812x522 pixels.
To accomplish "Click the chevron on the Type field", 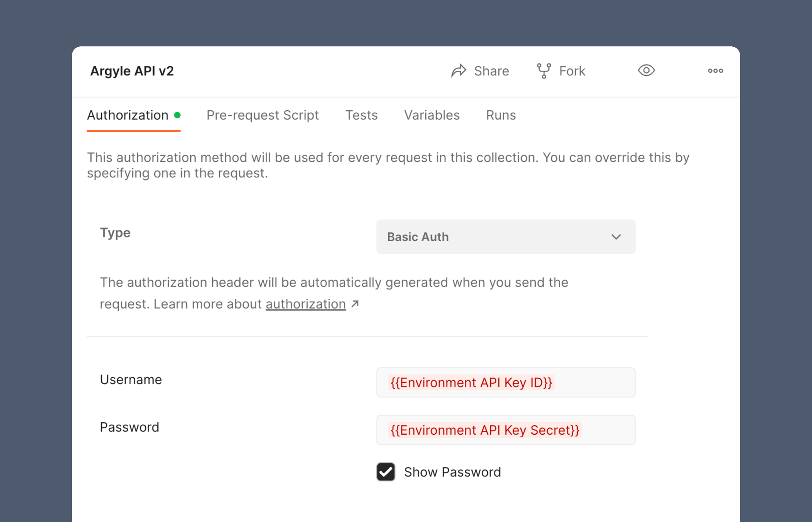I will pos(616,237).
